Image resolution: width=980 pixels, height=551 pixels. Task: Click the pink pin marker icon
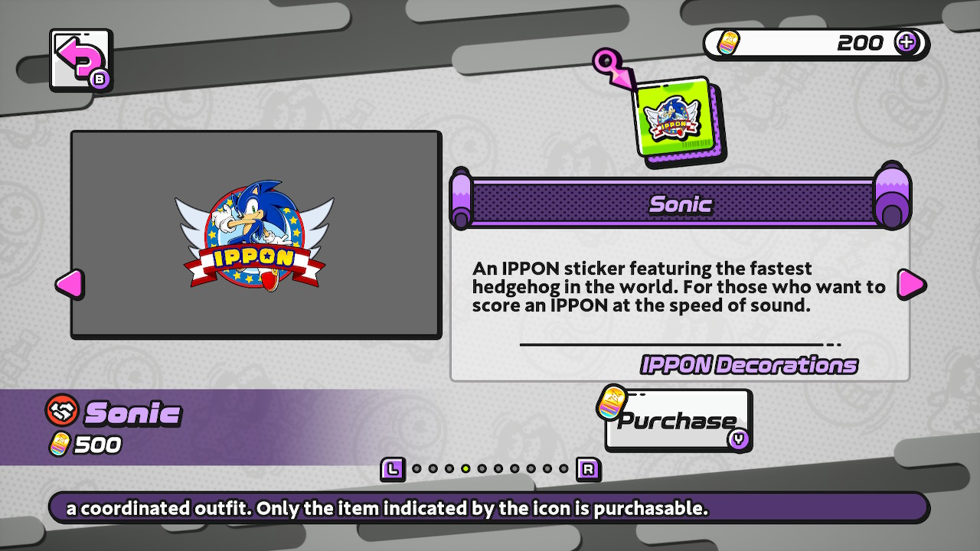[615, 67]
